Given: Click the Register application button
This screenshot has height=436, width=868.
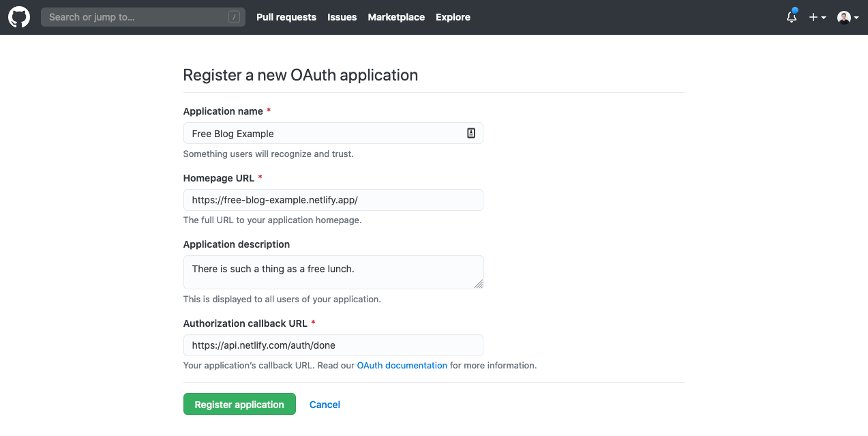Looking at the screenshot, I should [239, 404].
